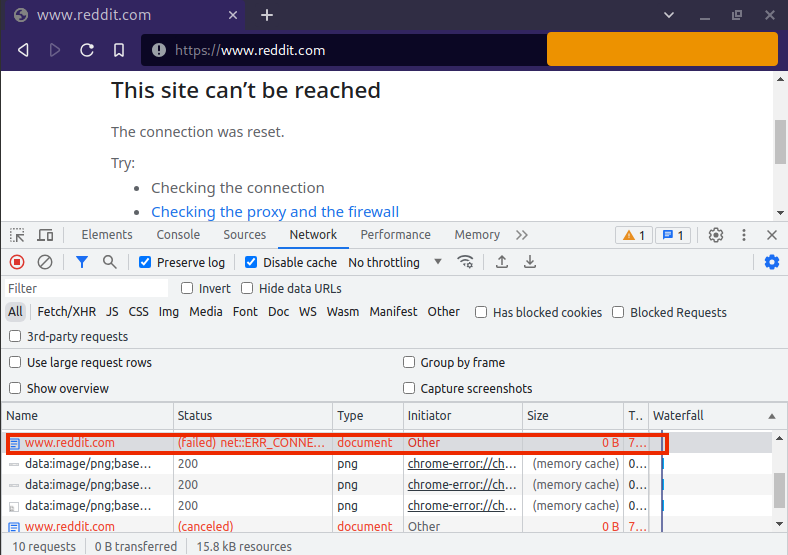Toggle the device toolbar icon
Screen dimensions: 788x555
pyautogui.click(x=45, y=235)
